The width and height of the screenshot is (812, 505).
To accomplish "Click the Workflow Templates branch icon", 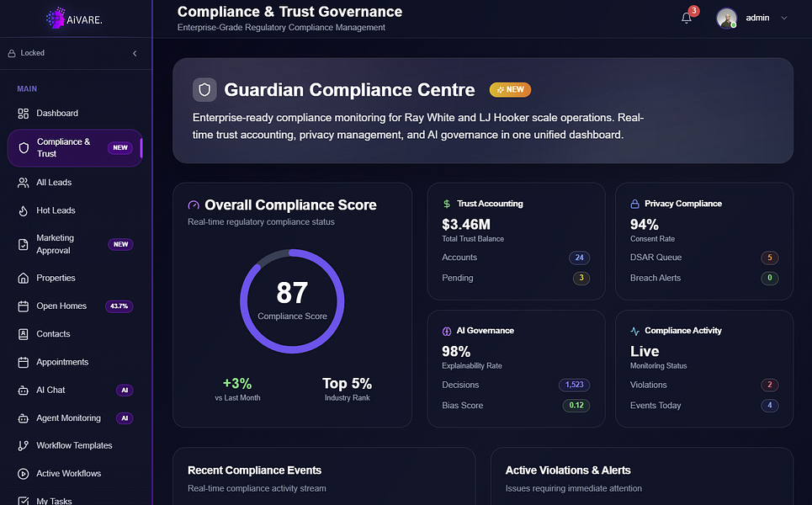I will point(24,445).
